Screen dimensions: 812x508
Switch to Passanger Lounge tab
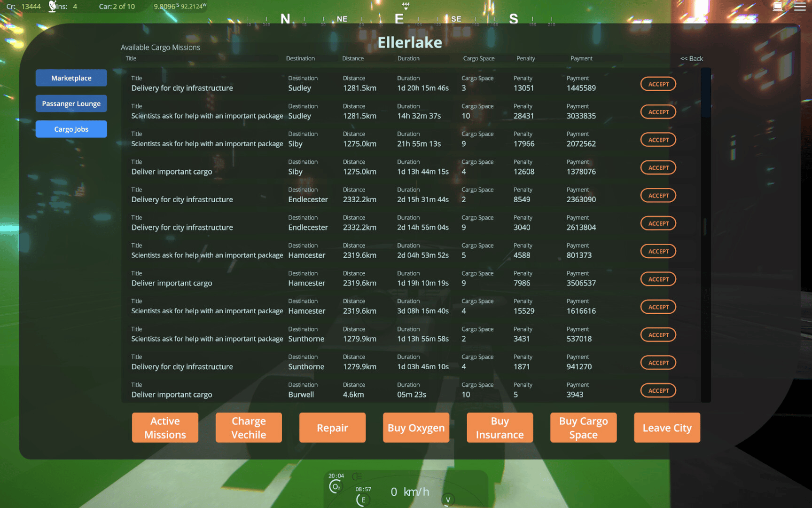71,103
